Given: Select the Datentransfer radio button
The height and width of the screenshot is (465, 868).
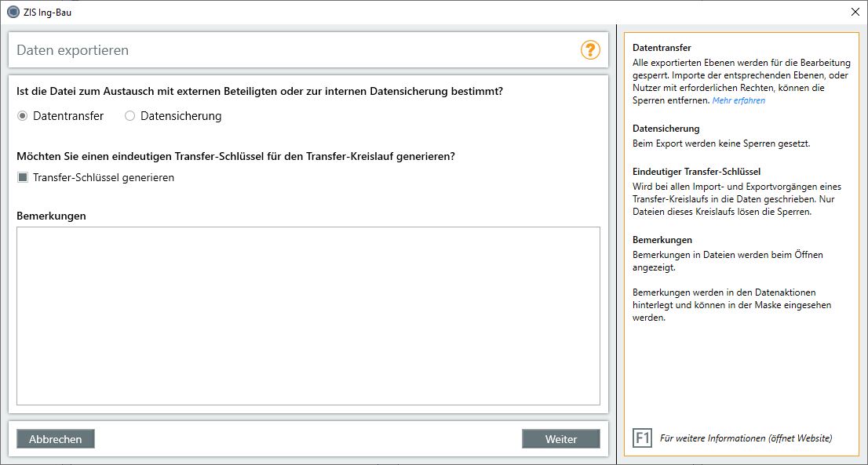Looking at the screenshot, I should pyautogui.click(x=23, y=115).
